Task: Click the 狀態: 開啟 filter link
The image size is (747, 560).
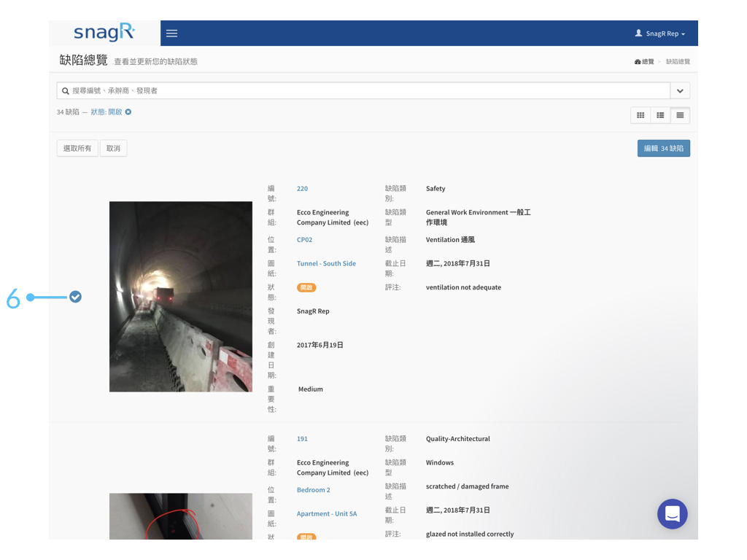Action: 107,112
